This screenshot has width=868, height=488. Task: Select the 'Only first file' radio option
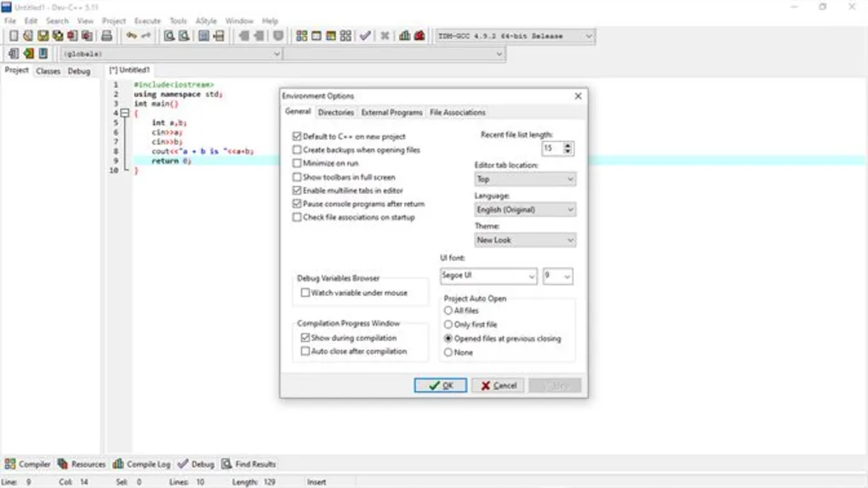click(x=448, y=325)
